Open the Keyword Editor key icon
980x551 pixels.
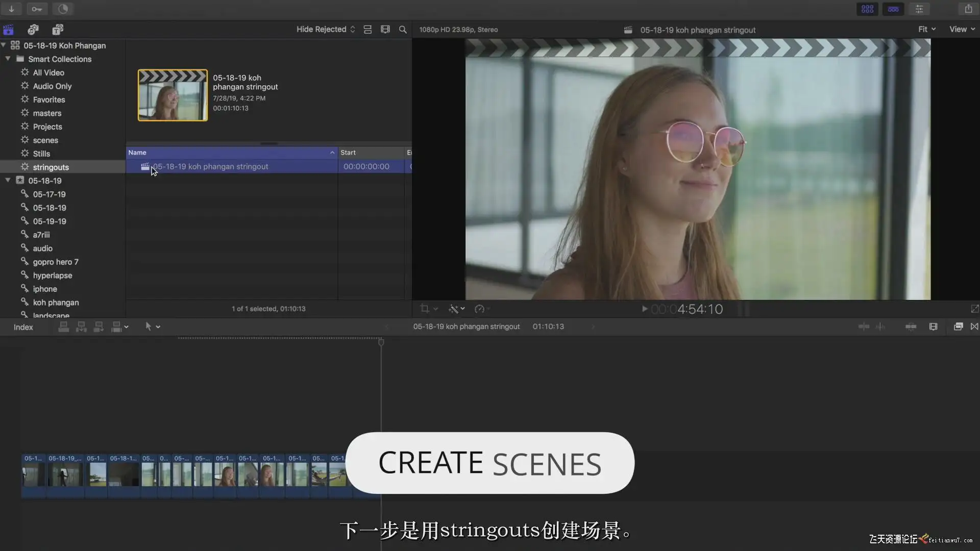click(x=37, y=9)
